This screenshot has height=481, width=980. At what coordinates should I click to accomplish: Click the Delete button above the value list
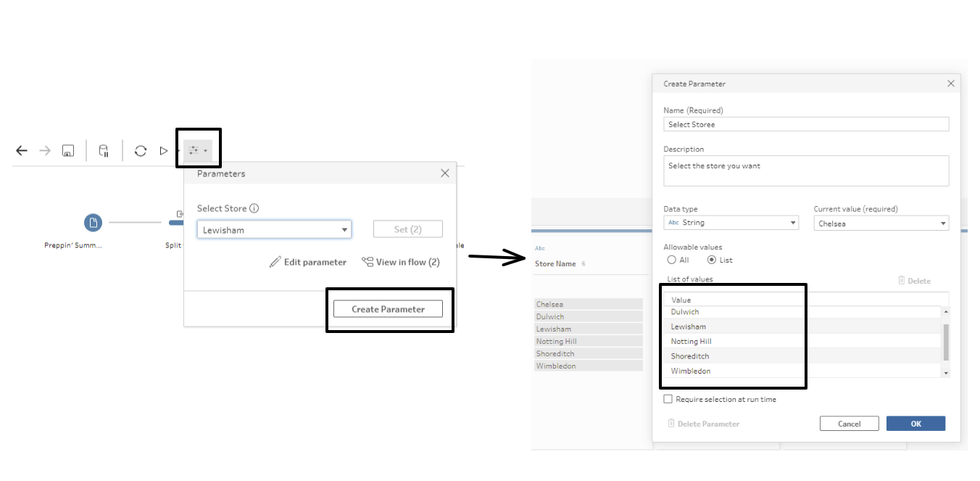pyautogui.click(x=914, y=281)
